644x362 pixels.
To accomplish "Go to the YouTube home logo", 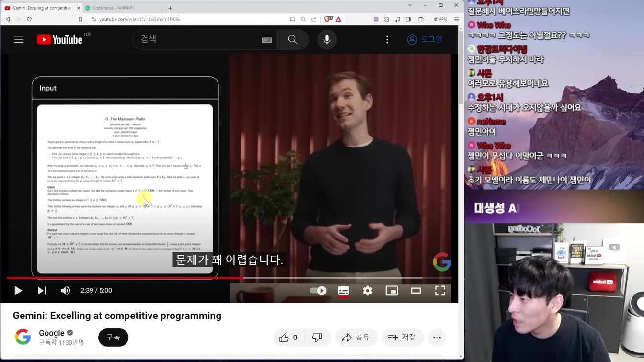I will [59, 40].
